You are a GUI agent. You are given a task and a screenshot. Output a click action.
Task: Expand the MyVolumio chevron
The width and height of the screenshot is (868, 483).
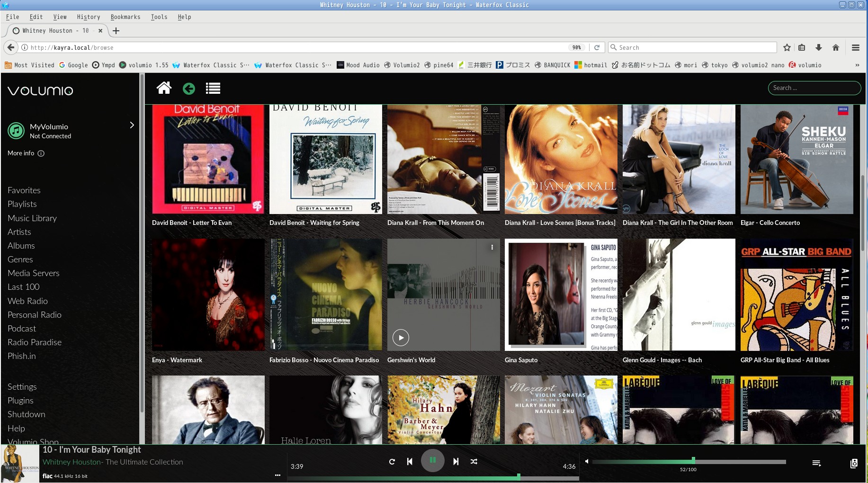point(132,125)
